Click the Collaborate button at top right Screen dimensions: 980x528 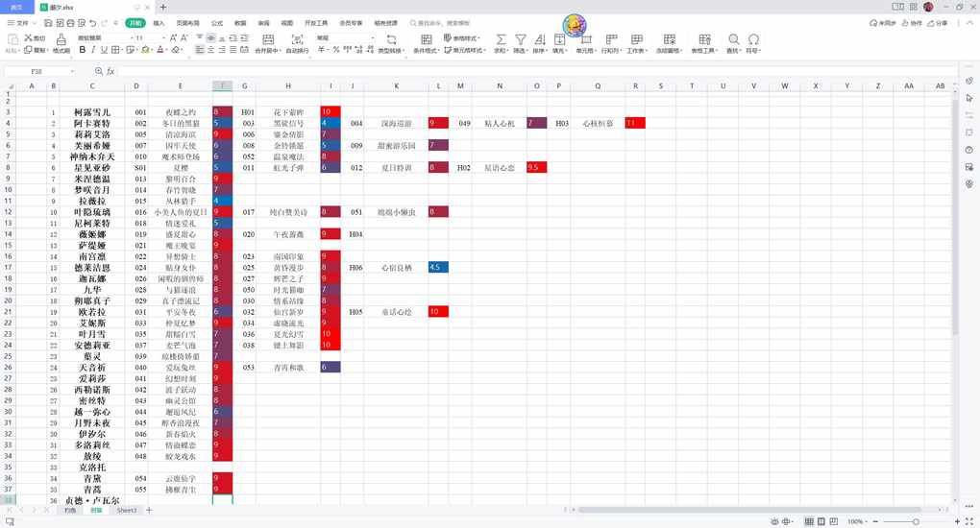pyautogui.click(x=911, y=23)
